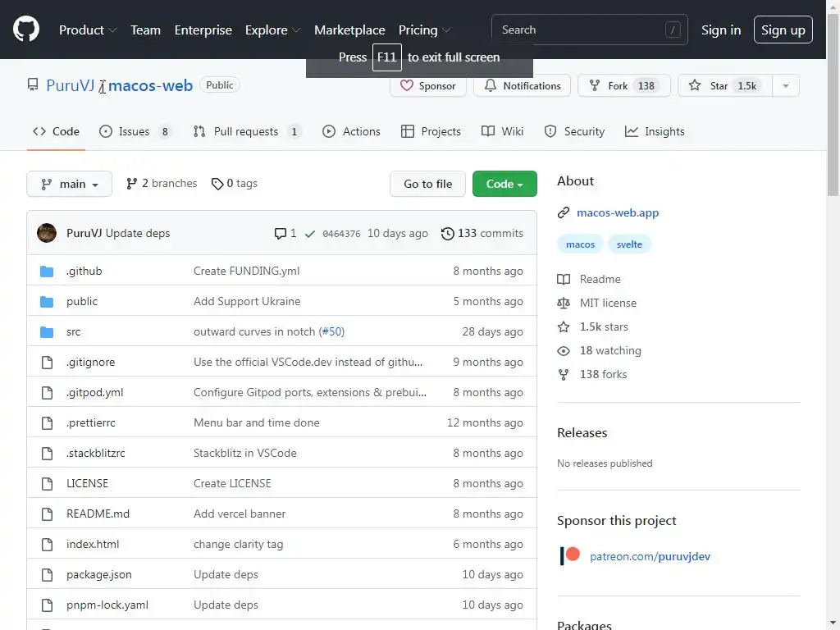Open the Pull requests tab
The width and height of the screenshot is (840, 630).
[x=247, y=131]
